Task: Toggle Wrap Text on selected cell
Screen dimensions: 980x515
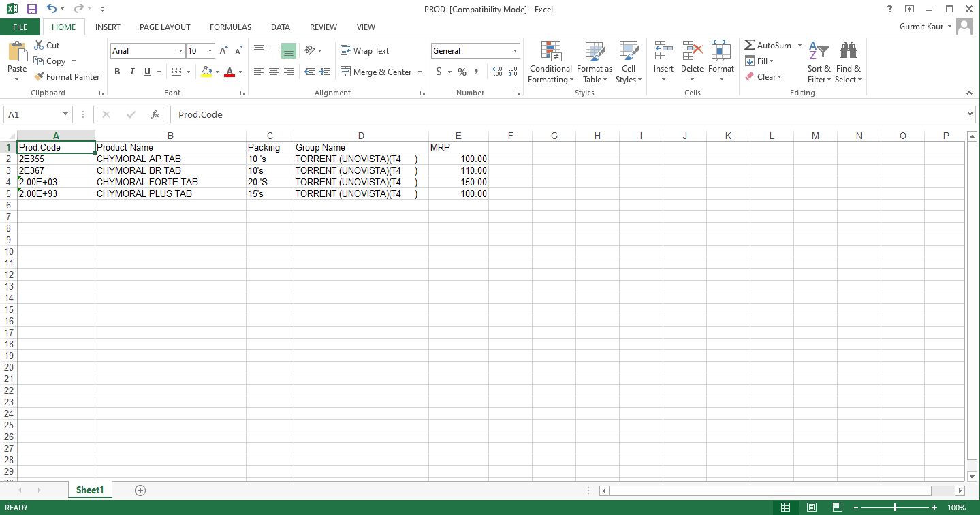Action: 364,51
